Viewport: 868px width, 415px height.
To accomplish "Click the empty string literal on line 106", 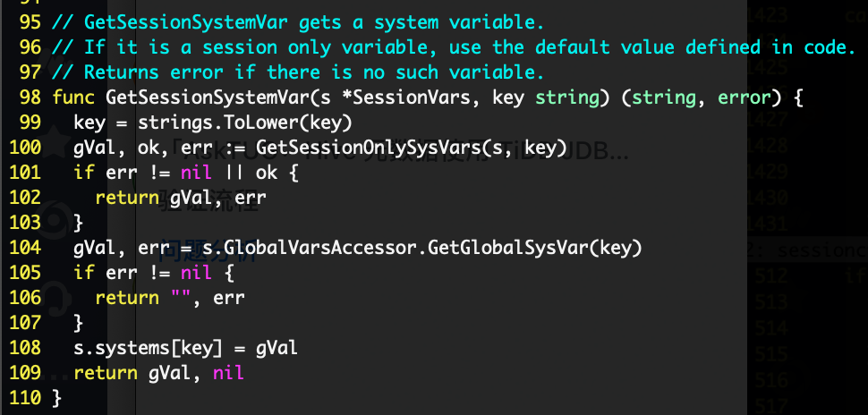I will point(181,298).
